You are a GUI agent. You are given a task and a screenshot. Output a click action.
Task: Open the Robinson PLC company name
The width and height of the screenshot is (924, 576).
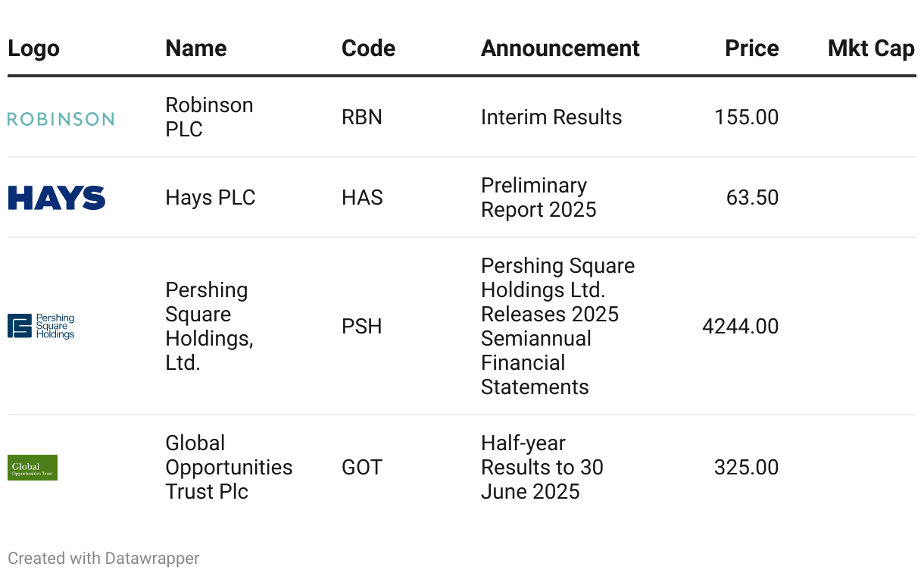point(209,117)
